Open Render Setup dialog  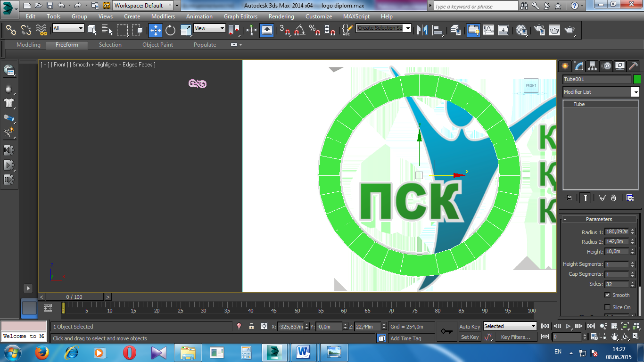[539, 30]
